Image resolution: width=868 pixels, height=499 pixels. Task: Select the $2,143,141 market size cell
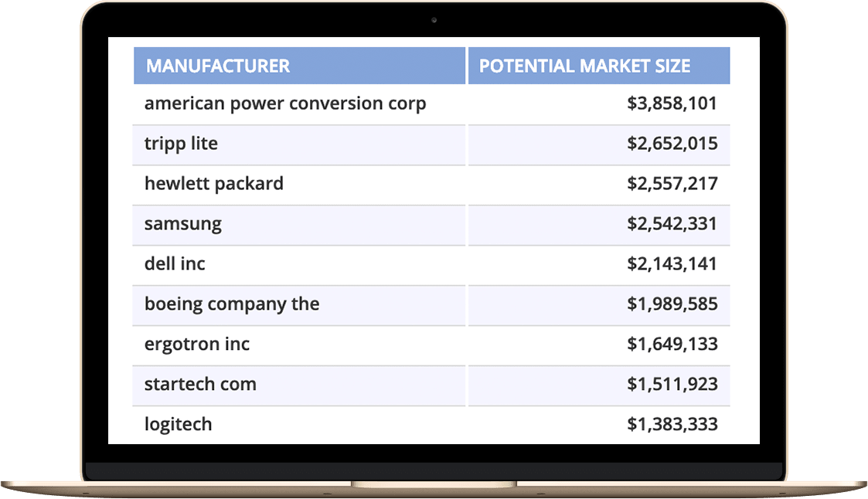[x=599, y=265]
